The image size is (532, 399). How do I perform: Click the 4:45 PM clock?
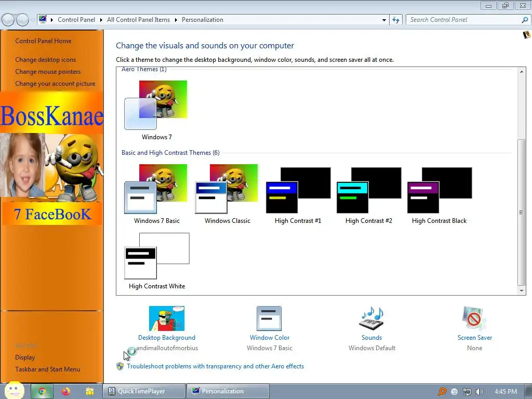506,392
